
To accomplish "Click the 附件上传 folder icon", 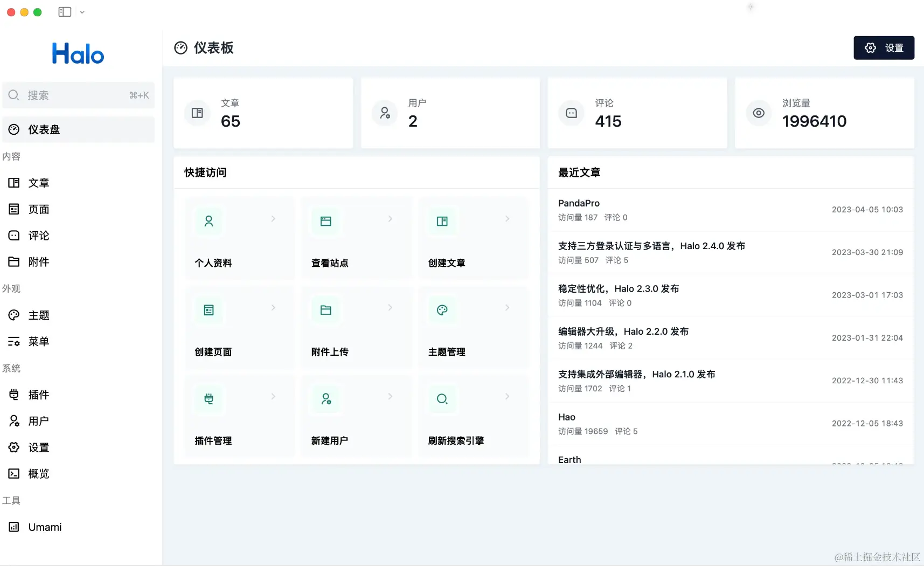I will [x=326, y=310].
